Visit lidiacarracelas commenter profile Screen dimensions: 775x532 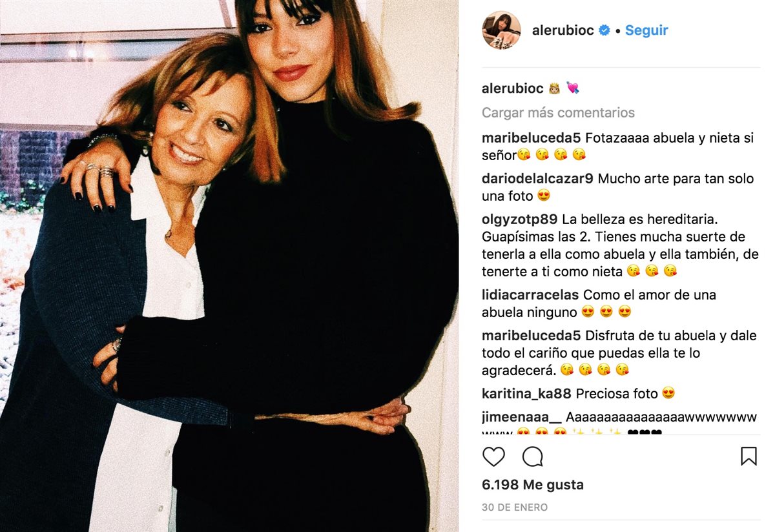(530, 295)
